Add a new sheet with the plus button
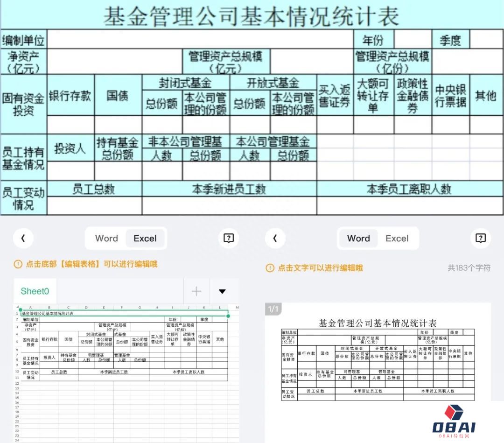Viewport: 504px width, 443px height. 196,291
